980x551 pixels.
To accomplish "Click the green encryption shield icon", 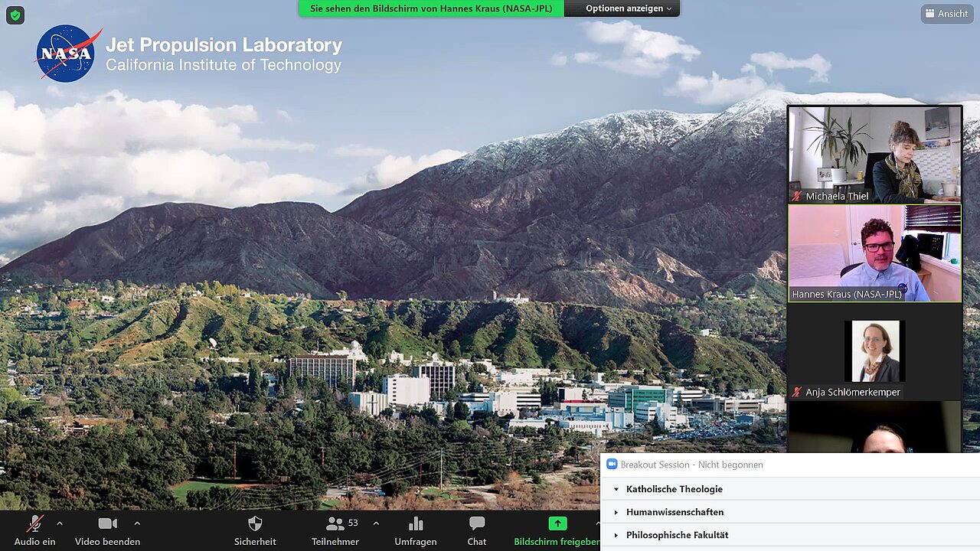I will click(x=15, y=15).
